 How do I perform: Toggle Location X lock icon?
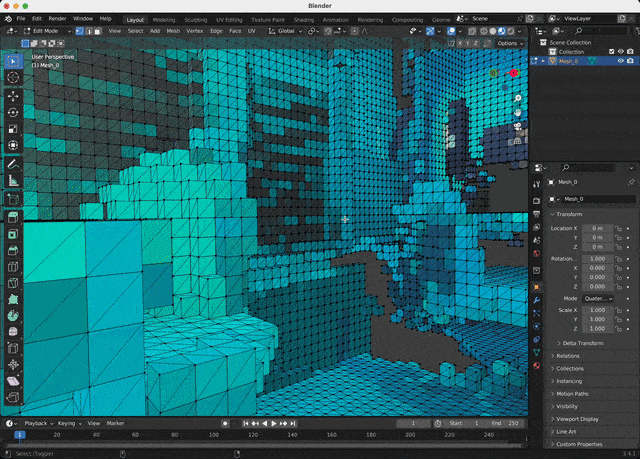(618, 228)
